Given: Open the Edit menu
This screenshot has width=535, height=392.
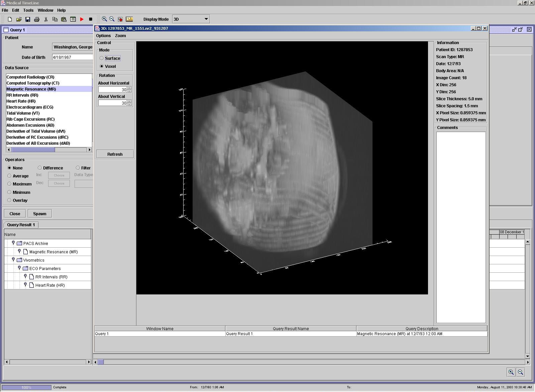Looking at the screenshot, I should pyautogui.click(x=16, y=10).
